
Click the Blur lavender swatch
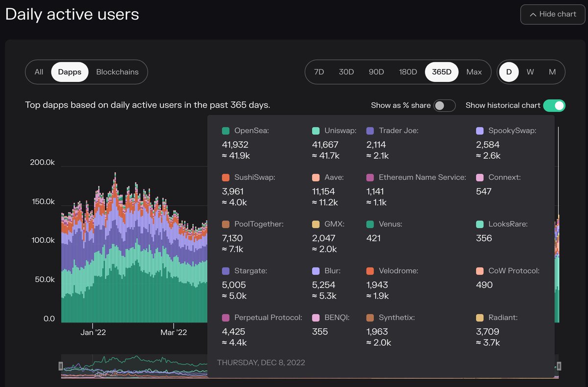[316, 270]
